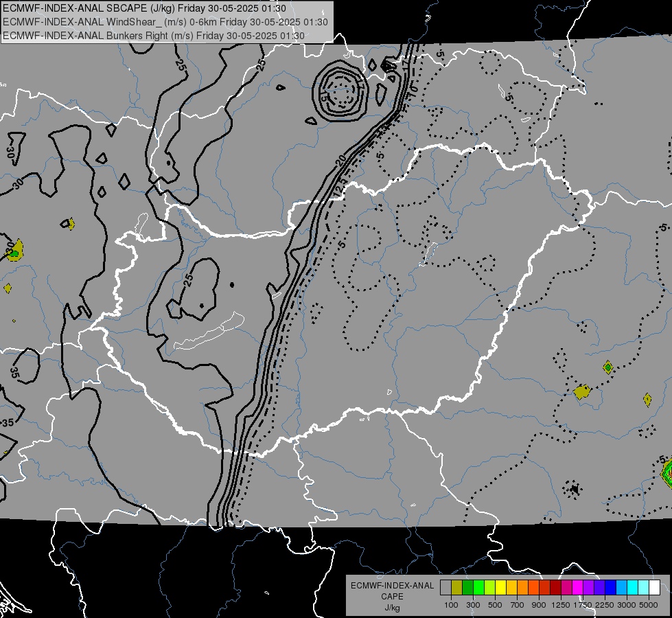Choose the yellow-green CAPE legend swatch
The height and width of the screenshot is (618, 672).
click(x=490, y=587)
